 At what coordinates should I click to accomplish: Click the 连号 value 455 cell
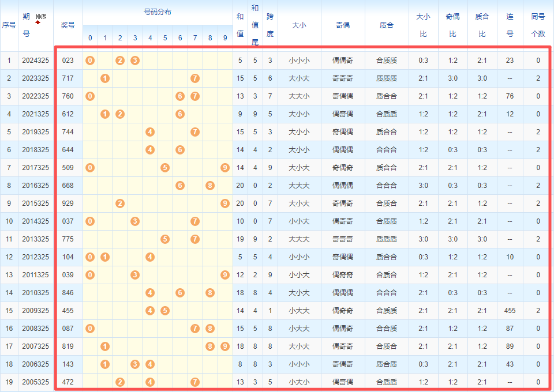click(510, 311)
